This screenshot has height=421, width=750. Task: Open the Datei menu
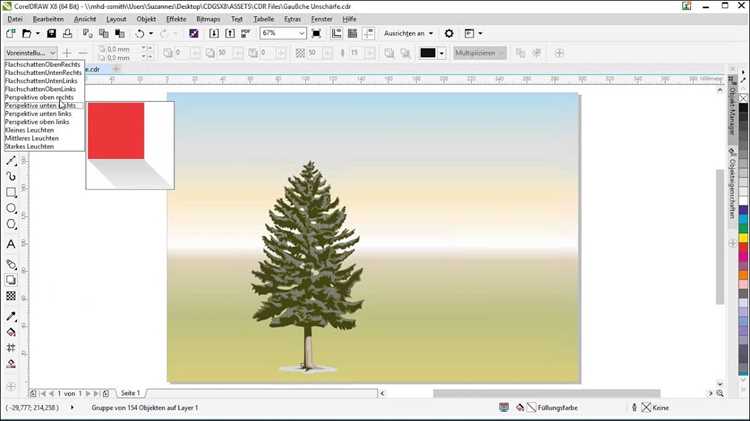pos(15,19)
